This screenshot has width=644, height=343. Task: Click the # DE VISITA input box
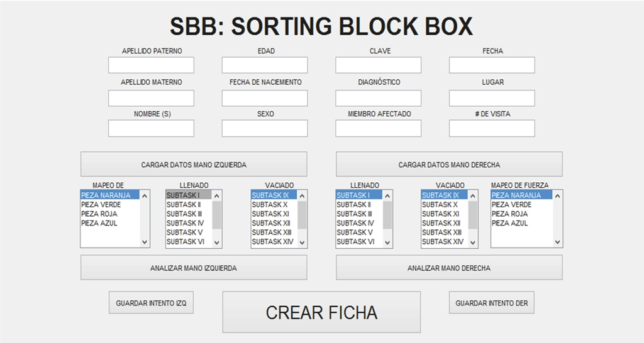[x=492, y=128]
